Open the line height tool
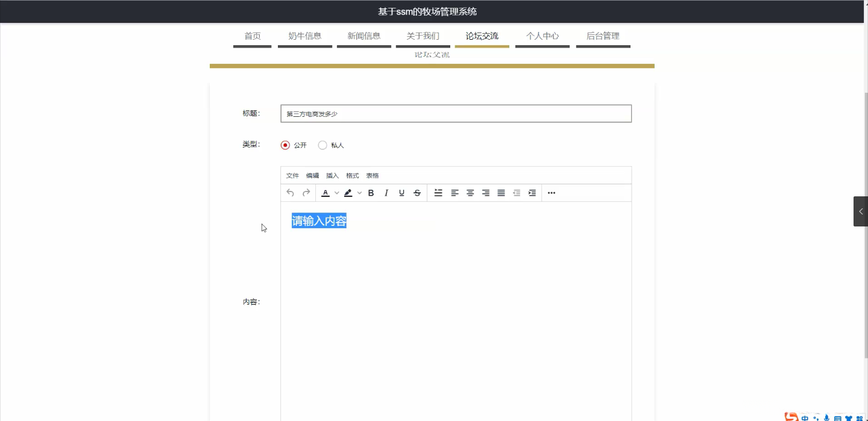Viewport: 868px width, 421px height. 438,193
